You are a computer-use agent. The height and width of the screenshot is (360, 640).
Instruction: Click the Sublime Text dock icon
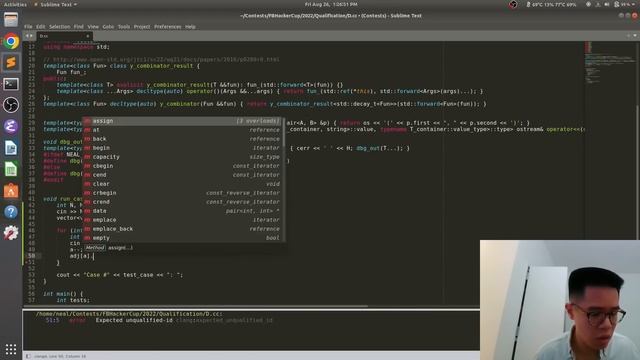[11, 62]
